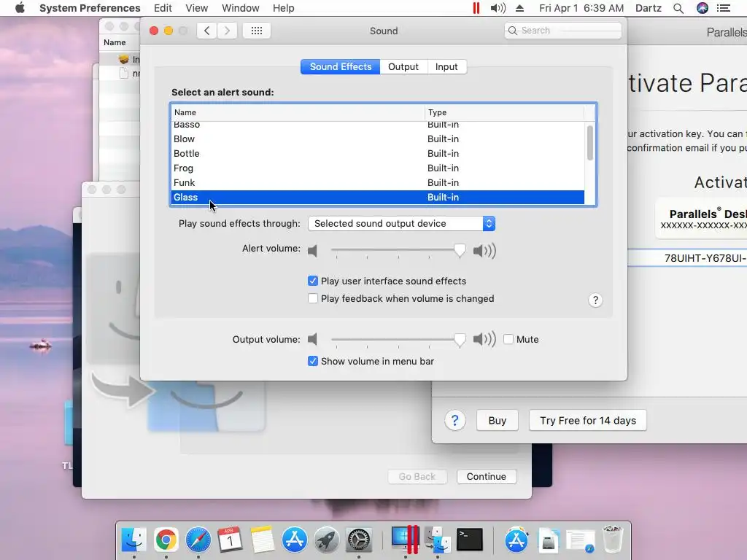The image size is (747, 560).
Task: Open Calendar in the Dock
Action: pyautogui.click(x=230, y=540)
